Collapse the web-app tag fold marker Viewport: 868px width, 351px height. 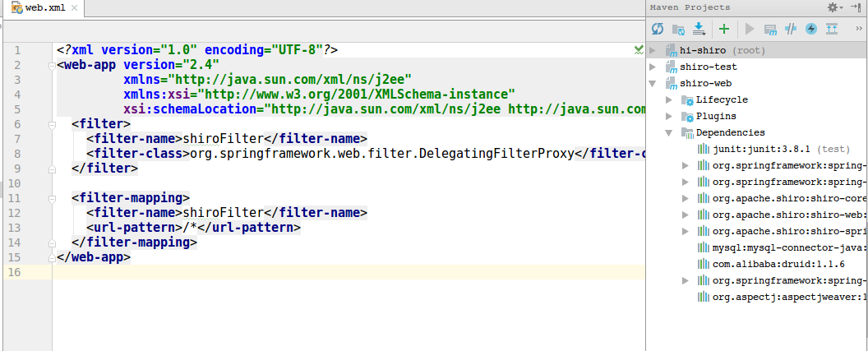pos(51,66)
